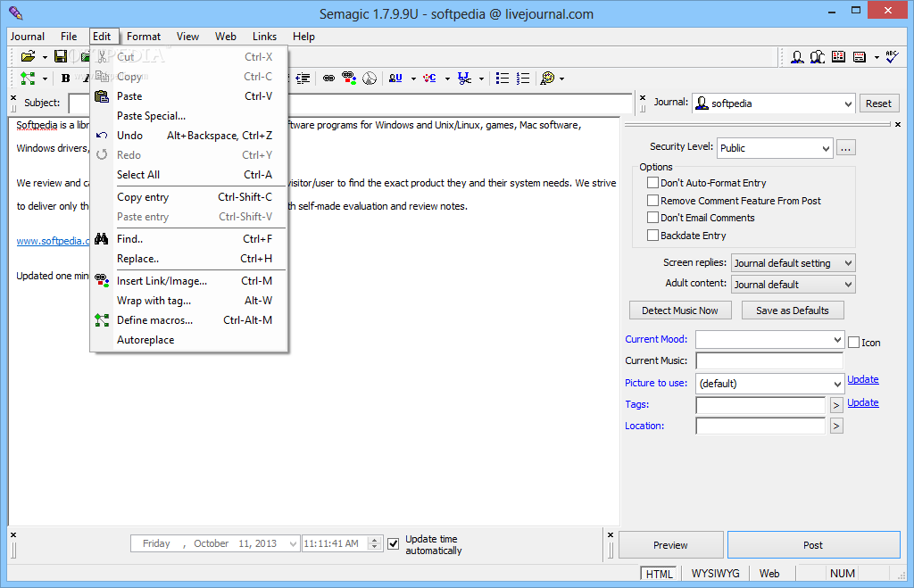Viewport: 914px width, 588px height.
Task: Click the indent text toolbar icon
Action: click(x=303, y=79)
